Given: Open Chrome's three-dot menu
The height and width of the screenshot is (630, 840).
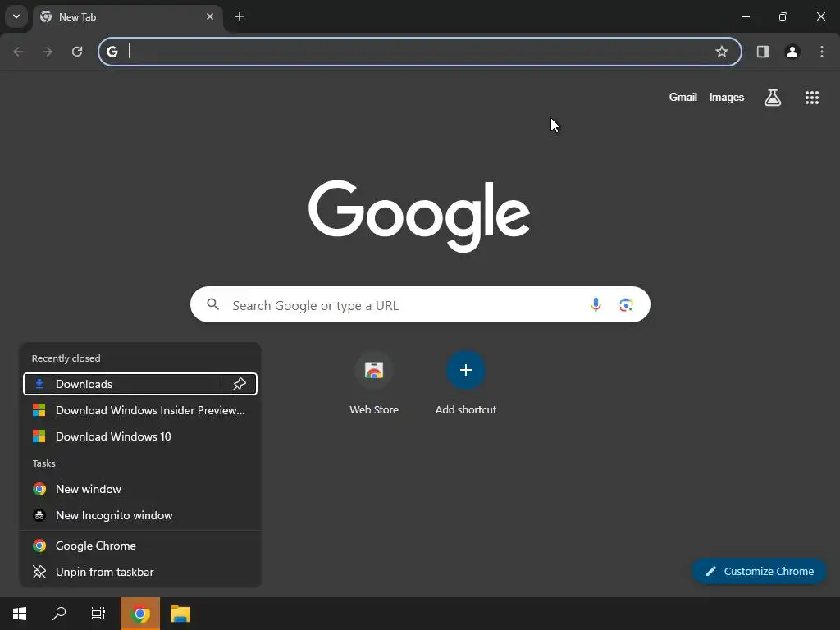Looking at the screenshot, I should 822,52.
